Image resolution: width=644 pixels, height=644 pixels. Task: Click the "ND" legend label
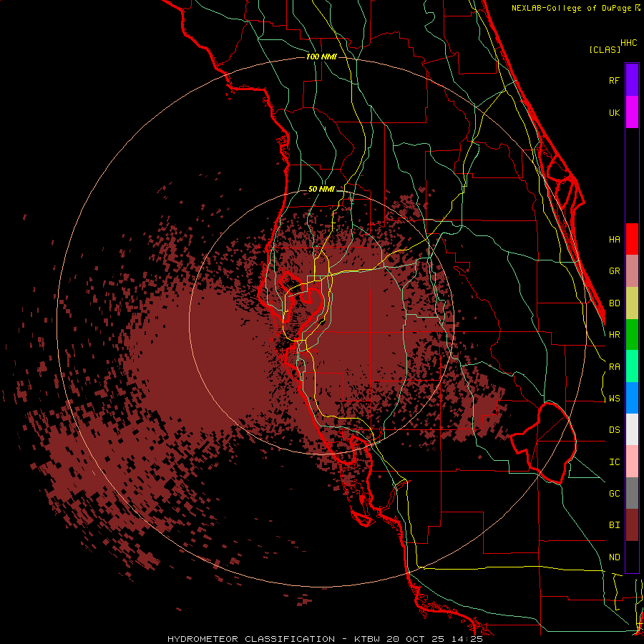pos(614,557)
